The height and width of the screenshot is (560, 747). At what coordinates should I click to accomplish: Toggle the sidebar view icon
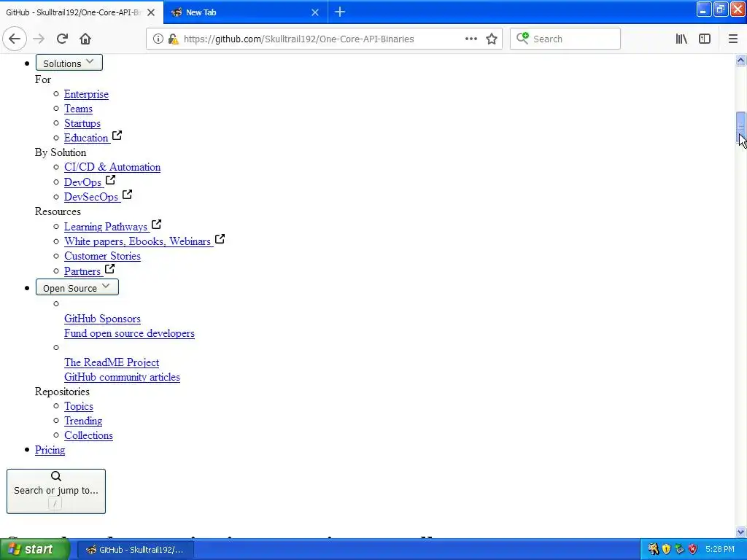(705, 39)
